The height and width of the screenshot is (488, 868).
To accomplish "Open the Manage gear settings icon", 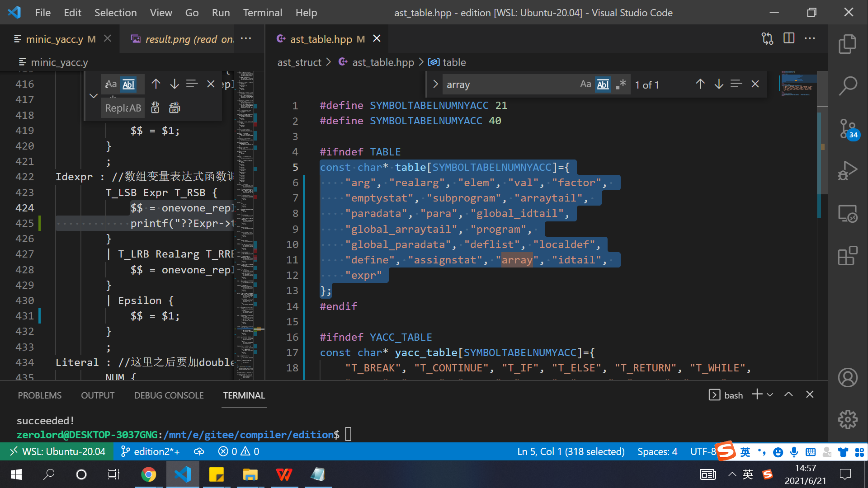I will click(x=847, y=419).
